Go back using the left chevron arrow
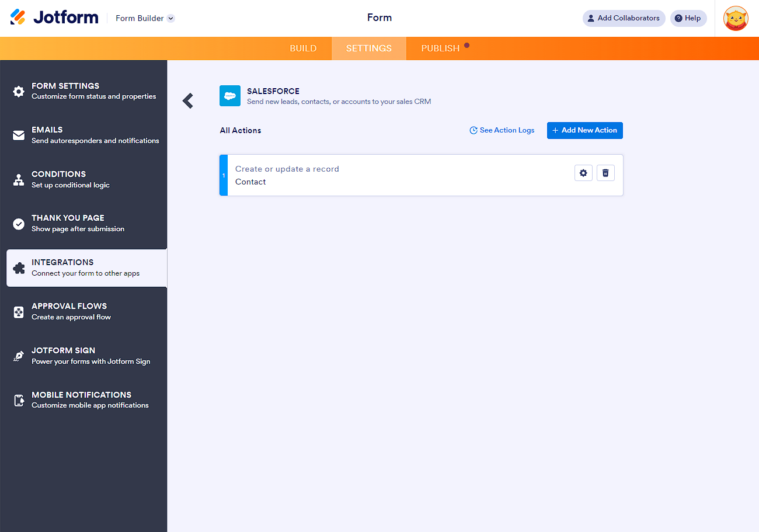Viewport: 759px width, 532px height. pyautogui.click(x=188, y=101)
